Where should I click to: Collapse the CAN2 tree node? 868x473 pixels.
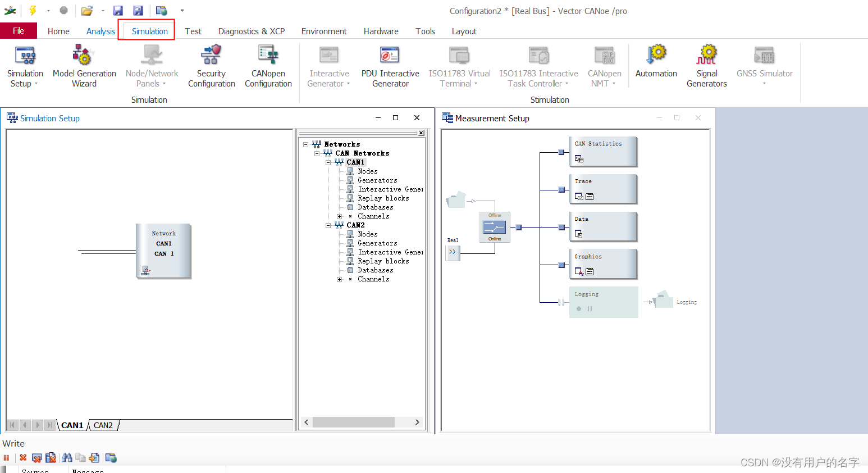pos(328,225)
